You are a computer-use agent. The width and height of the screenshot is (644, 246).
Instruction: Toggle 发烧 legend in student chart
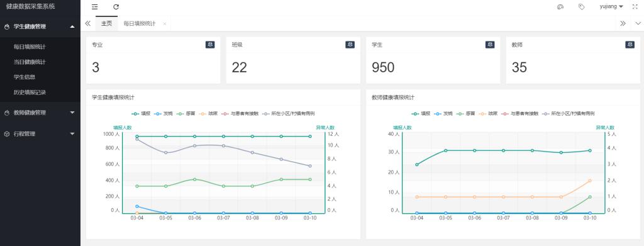[164, 113]
